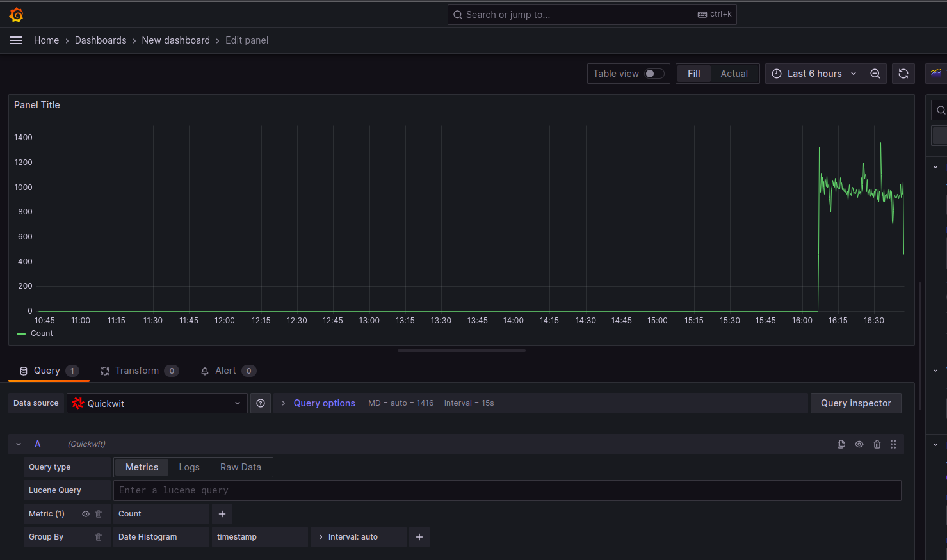Viewport: 947px width, 560px height.
Task: Open the Date Histogram group by dropdown
Action: click(x=161, y=537)
